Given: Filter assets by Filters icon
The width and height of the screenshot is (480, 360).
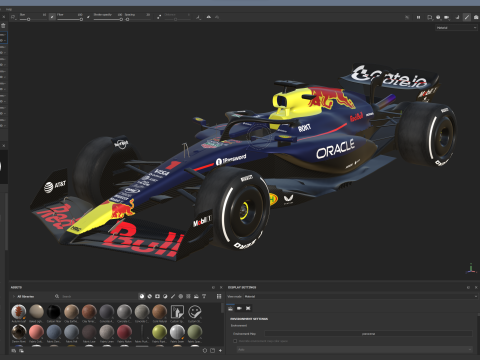Looking at the screenshot, I should [165, 296].
